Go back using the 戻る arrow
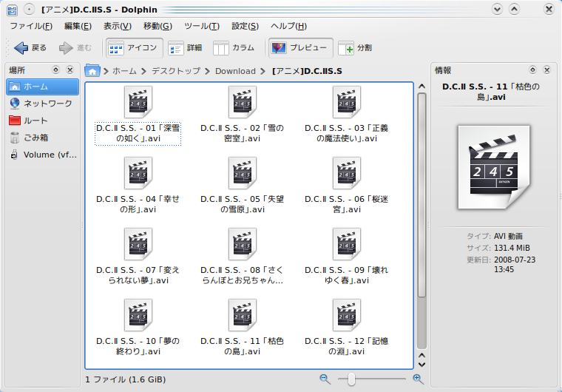Image resolution: width=562 pixels, height=392 pixels. pos(30,47)
